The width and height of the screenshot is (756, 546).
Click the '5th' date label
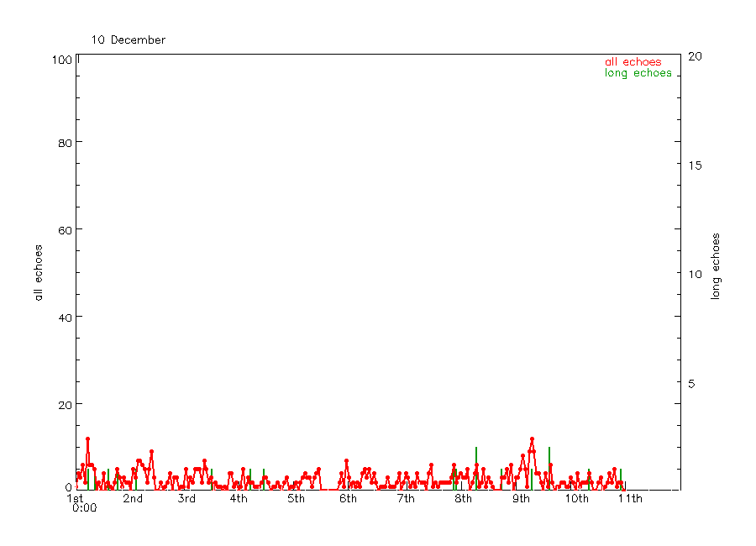pos(296,499)
